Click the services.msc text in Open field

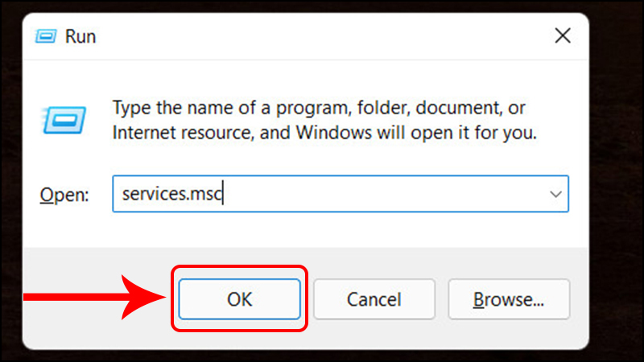(x=171, y=194)
